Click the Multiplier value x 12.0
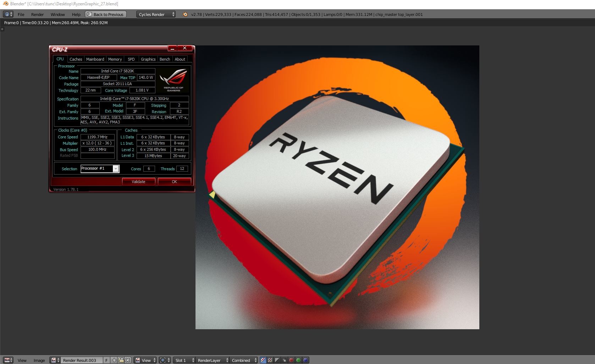This screenshot has height=364, width=595. coord(98,143)
